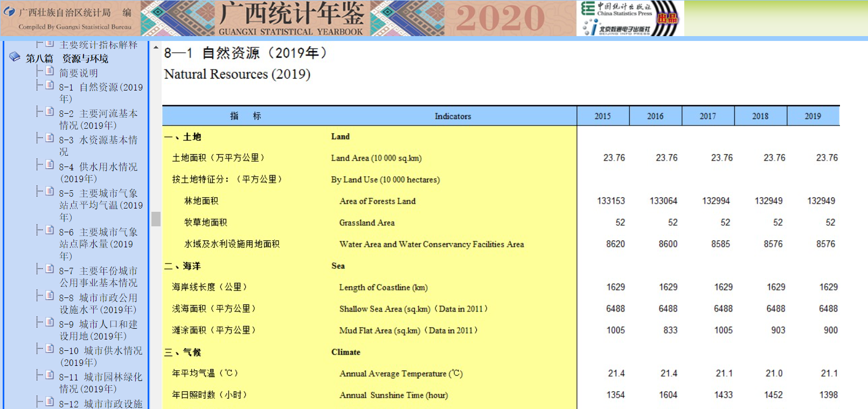Click the document icon beside 8-8 城市市政公用设施水平

pyautogui.click(x=50, y=296)
